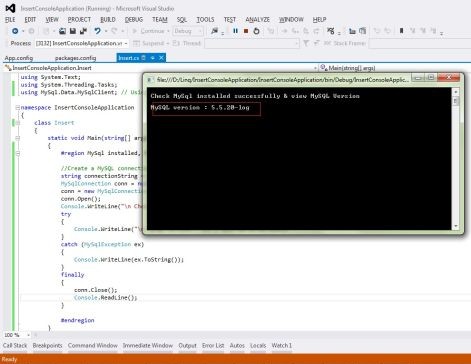Click the Navigate Backward icon

point(15,31)
